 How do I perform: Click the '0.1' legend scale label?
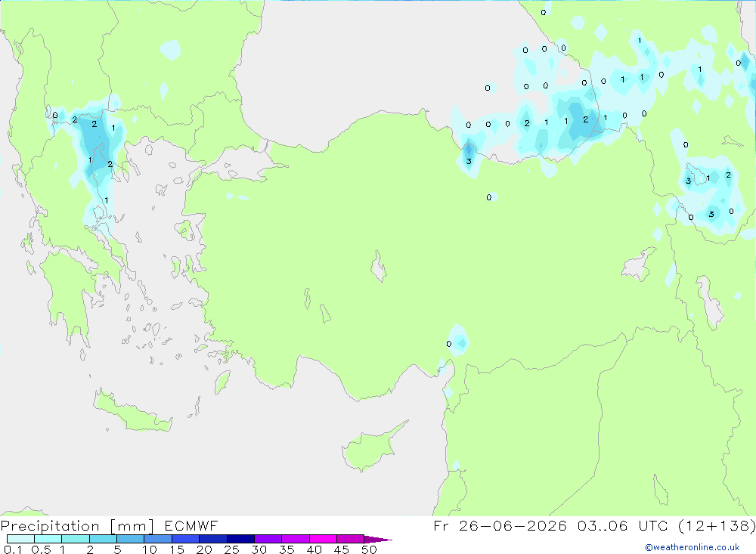pos(13,549)
